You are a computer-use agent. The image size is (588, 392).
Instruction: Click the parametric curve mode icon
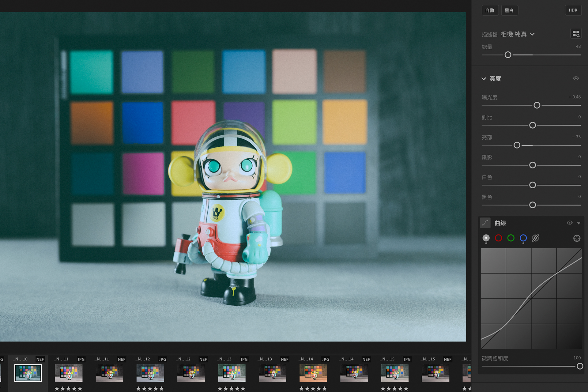click(485, 223)
